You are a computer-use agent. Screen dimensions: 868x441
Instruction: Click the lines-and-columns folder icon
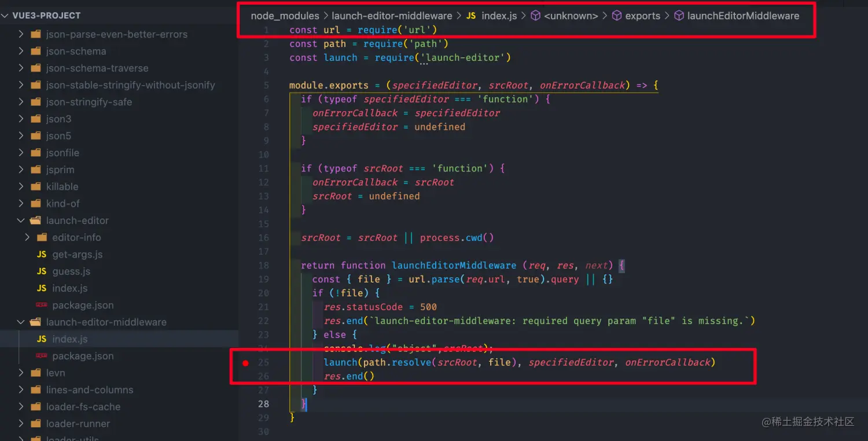click(x=36, y=389)
